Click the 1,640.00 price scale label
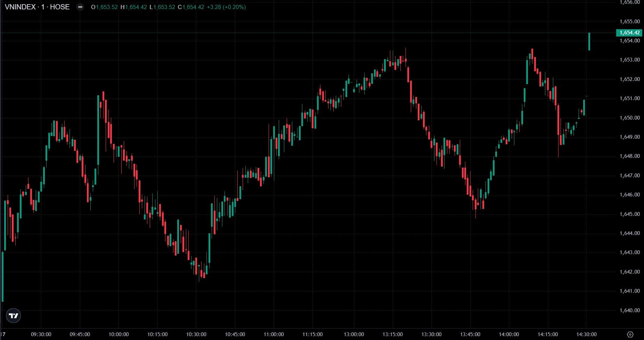 tap(630, 310)
